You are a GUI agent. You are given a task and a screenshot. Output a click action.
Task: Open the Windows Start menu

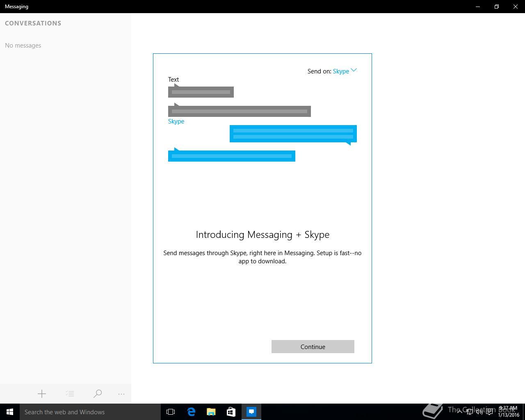click(10, 412)
